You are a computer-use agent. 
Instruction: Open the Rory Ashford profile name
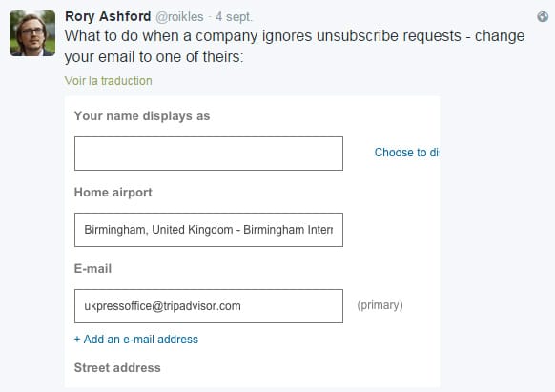(x=108, y=16)
